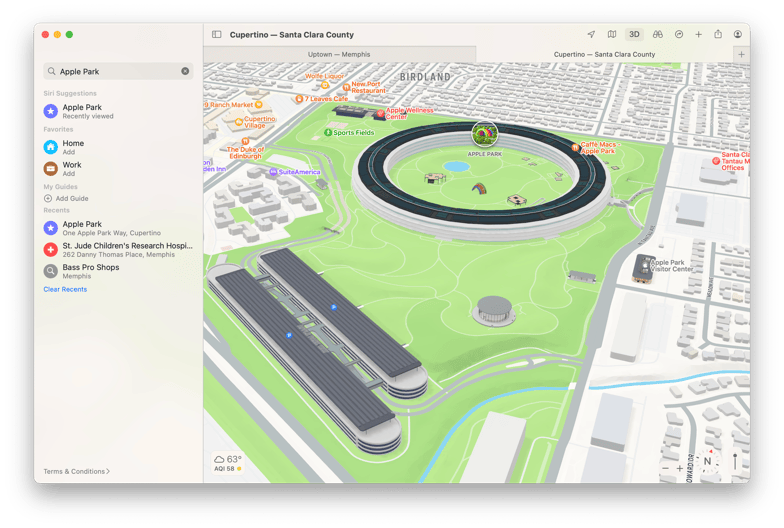Select Ranch Market map pin

click(x=258, y=104)
